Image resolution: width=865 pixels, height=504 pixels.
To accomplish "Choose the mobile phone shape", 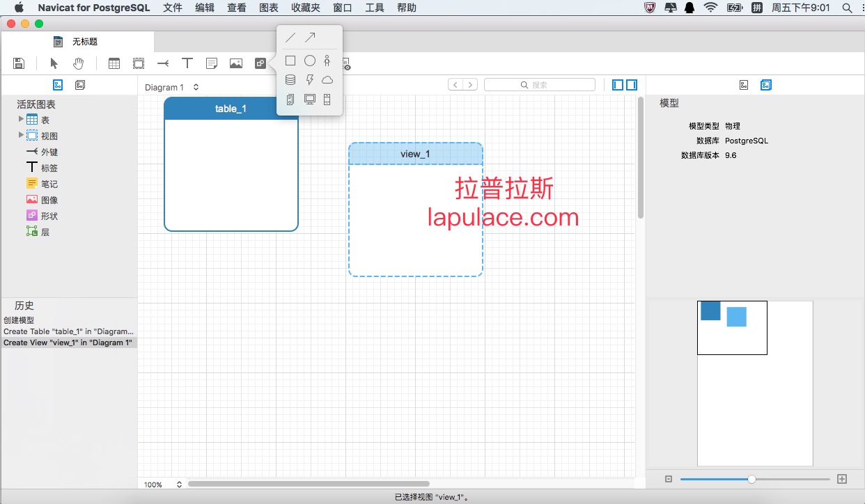I will [327, 100].
